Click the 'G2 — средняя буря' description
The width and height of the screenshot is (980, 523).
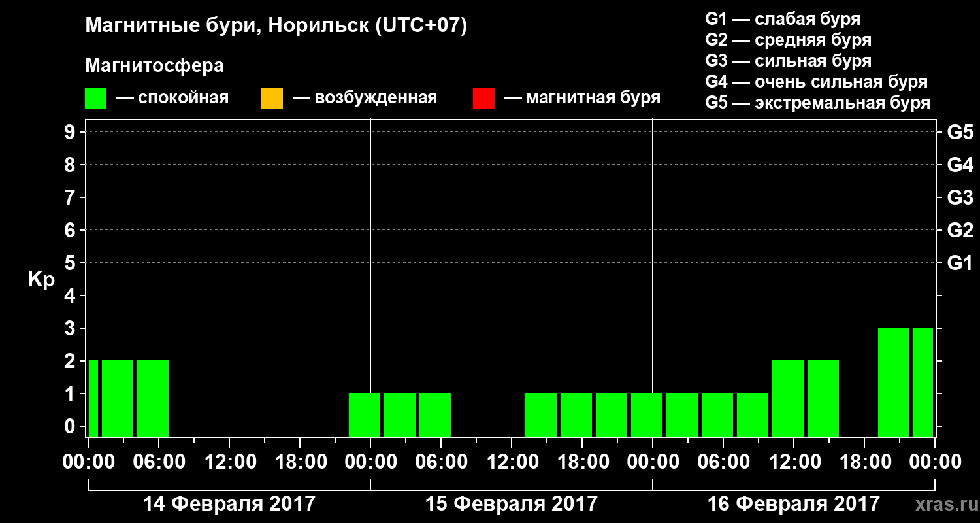788,40
